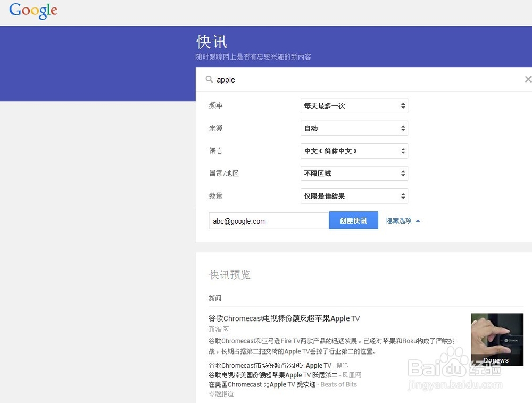Open the 语言 language dropdown
Viewport: 532px width, 403px height.
pos(354,151)
